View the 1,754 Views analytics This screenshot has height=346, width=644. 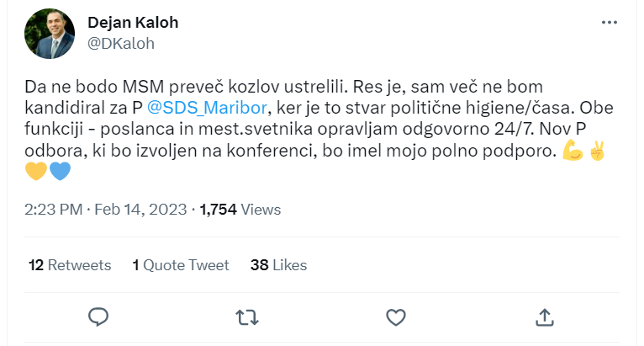pos(240,210)
